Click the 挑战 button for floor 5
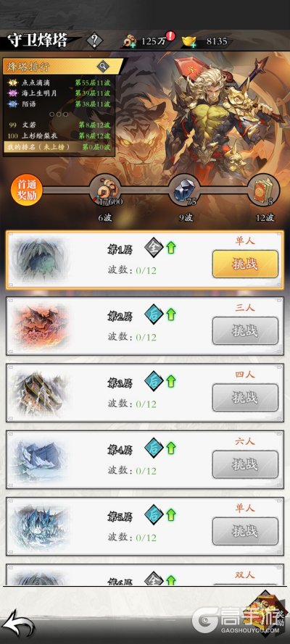The image size is (290, 644). tap(245, 531)
